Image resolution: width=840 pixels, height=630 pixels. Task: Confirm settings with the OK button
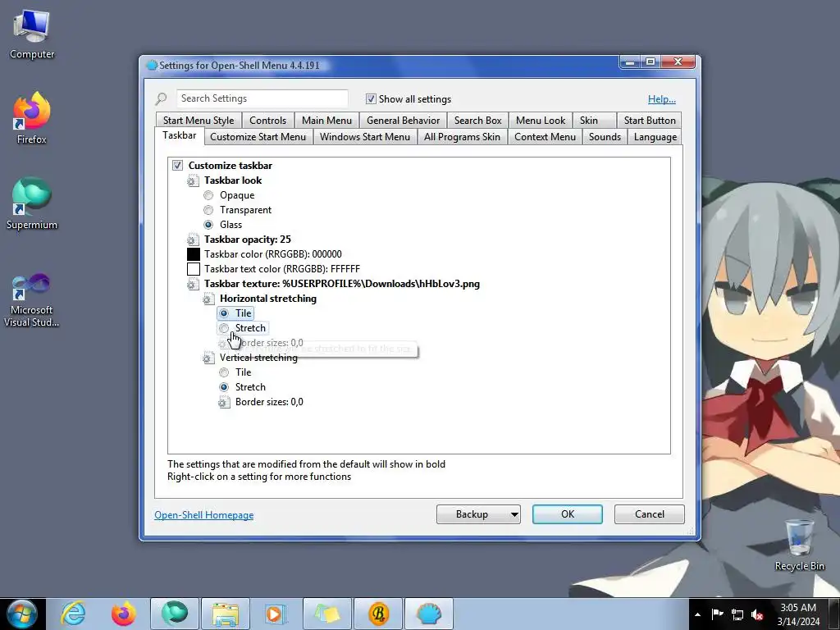(x=568, y=514)
